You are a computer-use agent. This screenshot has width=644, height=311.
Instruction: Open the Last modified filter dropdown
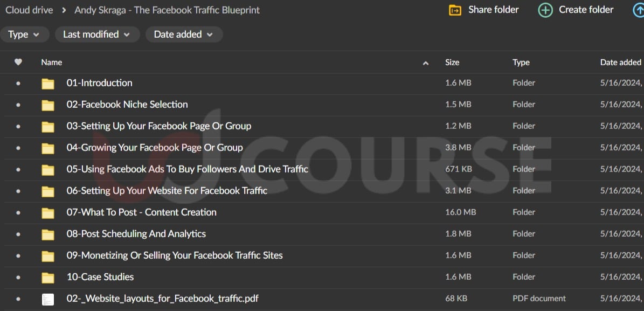click(97, 34)
